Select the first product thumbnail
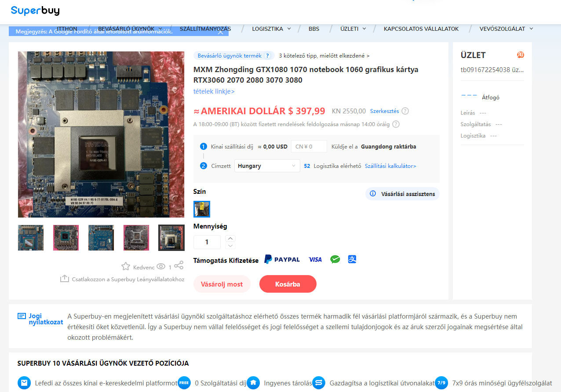The height and width of the screenshot is (392, 561). tap(31, 238)
